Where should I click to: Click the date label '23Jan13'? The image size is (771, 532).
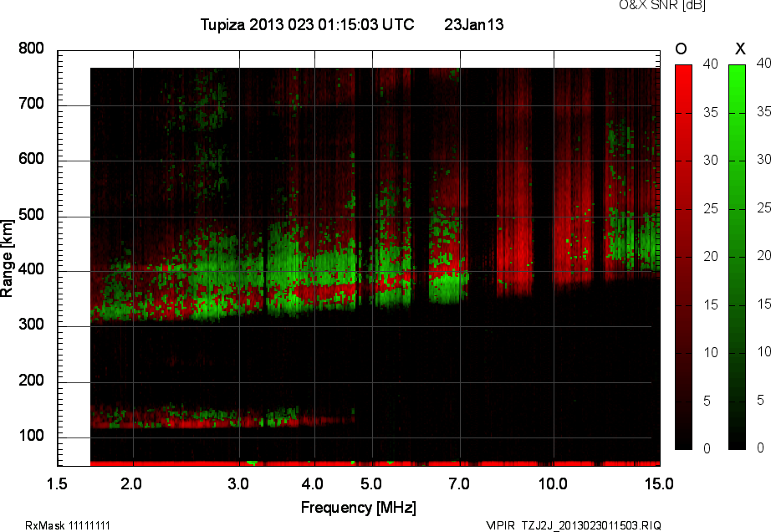(474, 24)
